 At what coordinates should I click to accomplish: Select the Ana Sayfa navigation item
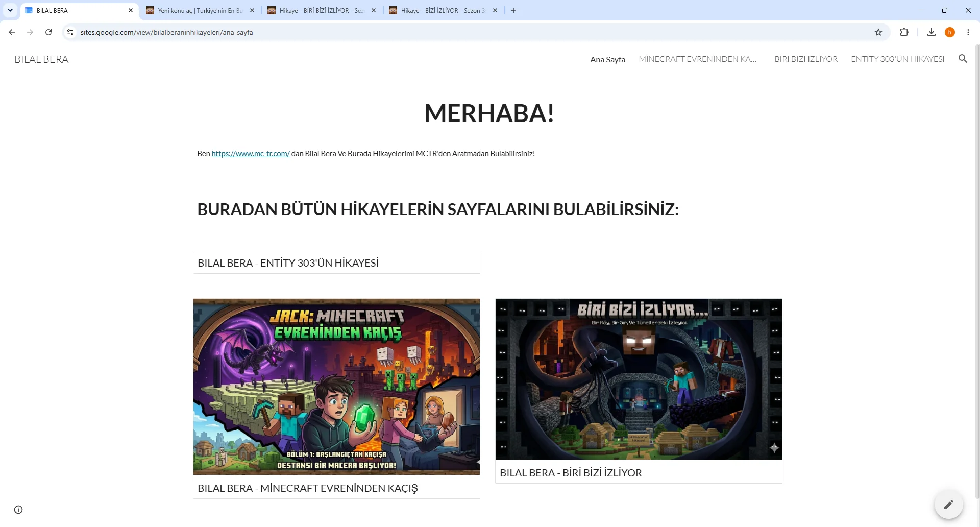coord(607,59)
